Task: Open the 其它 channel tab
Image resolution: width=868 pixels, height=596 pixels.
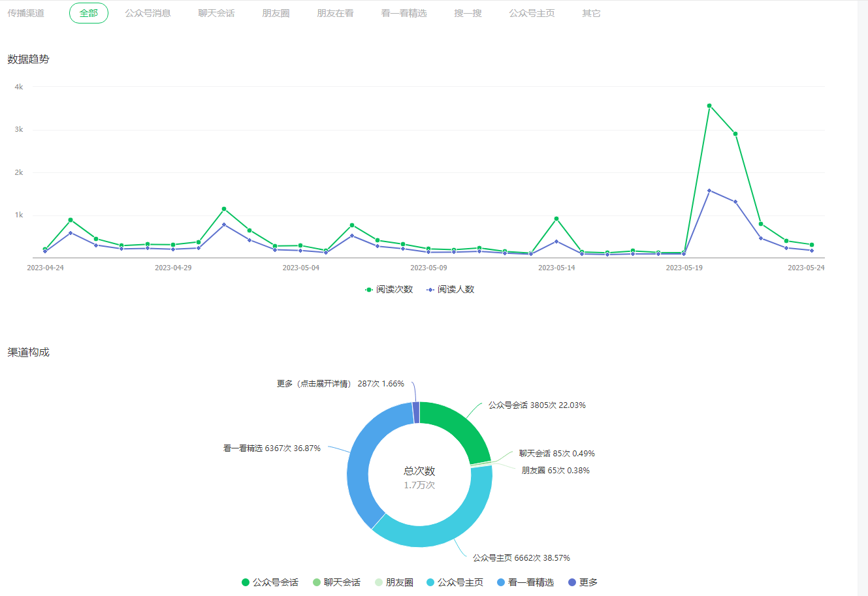Action: [x=591, y=13]
